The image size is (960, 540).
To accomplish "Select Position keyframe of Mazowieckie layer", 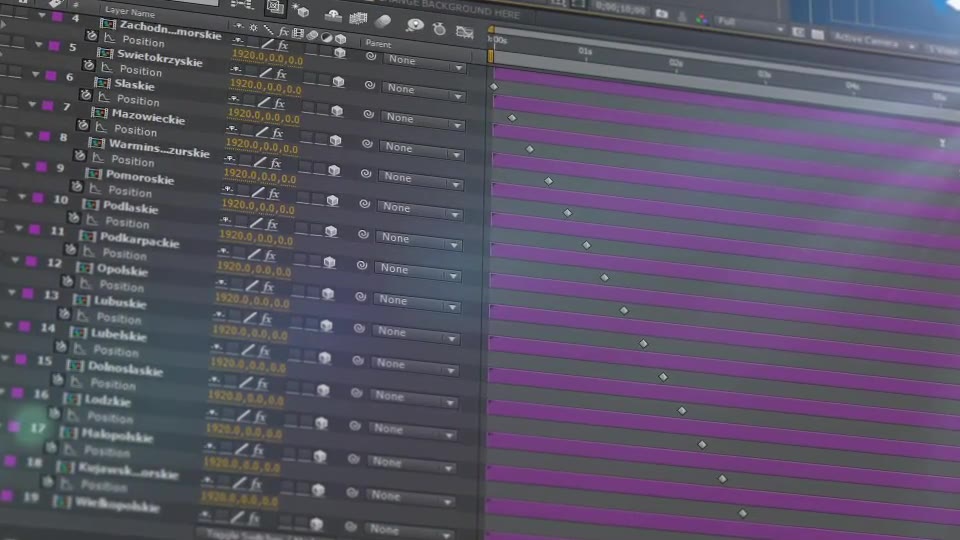I will click(x=549, y=181).
